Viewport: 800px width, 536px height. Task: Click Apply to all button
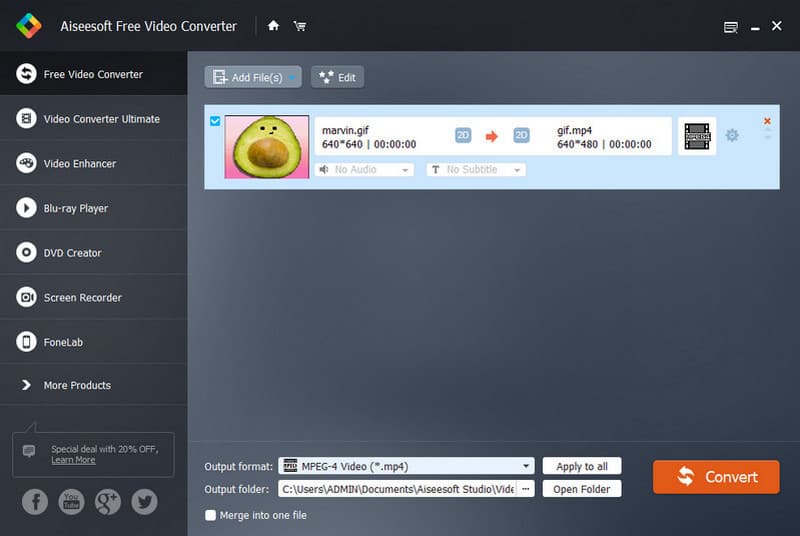[582, 466]
